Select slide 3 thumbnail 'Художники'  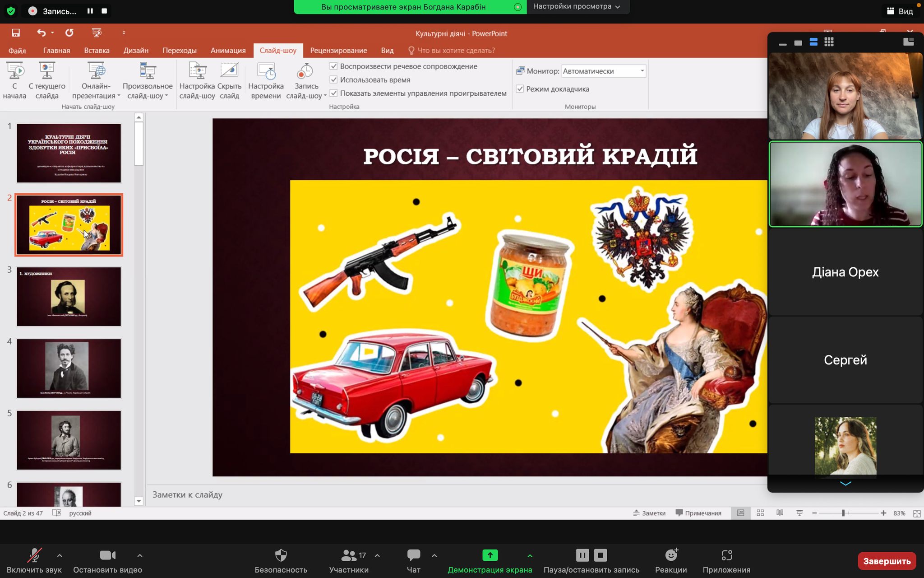69,297
